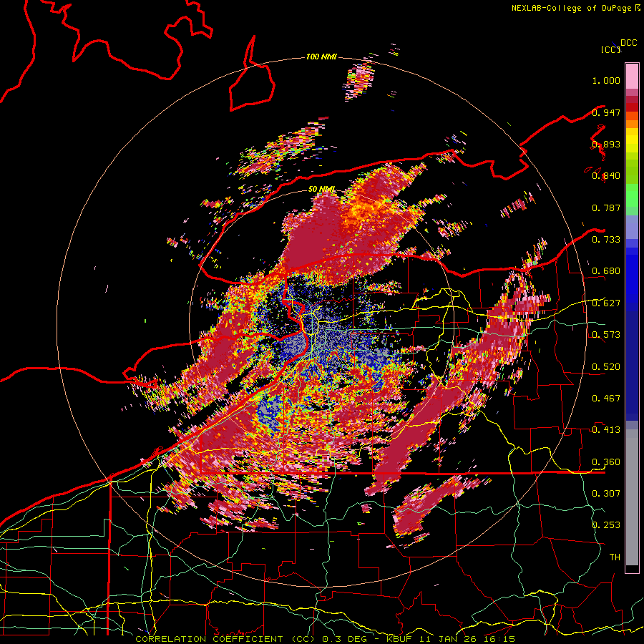644x644 pixels.
Task: Click the 0.360 scale value
Action: coord(606,462)
